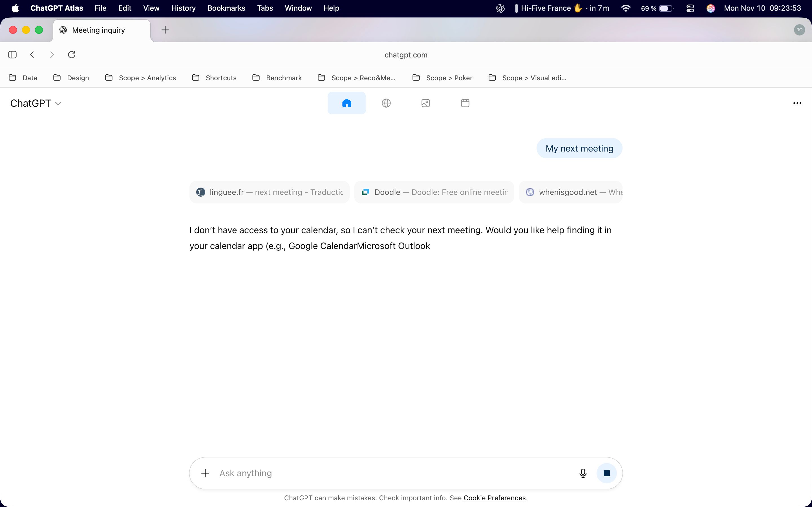Open the media grid view icon

465,103
